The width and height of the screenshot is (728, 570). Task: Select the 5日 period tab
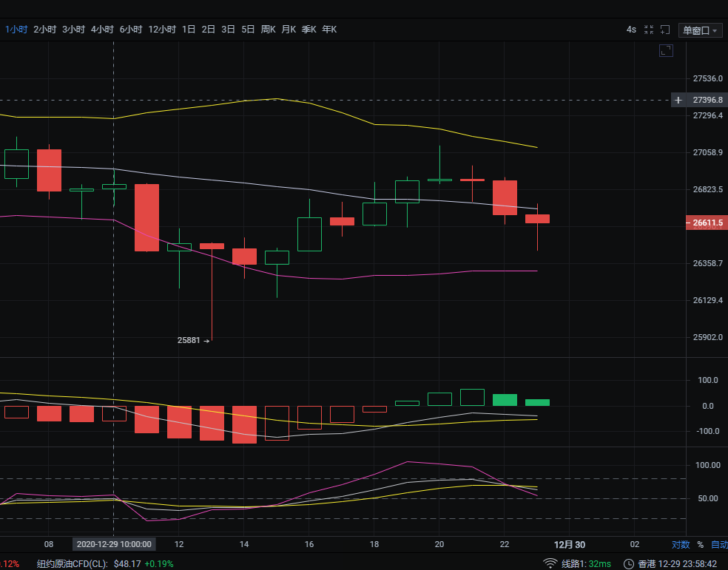(x=248, y=30)
